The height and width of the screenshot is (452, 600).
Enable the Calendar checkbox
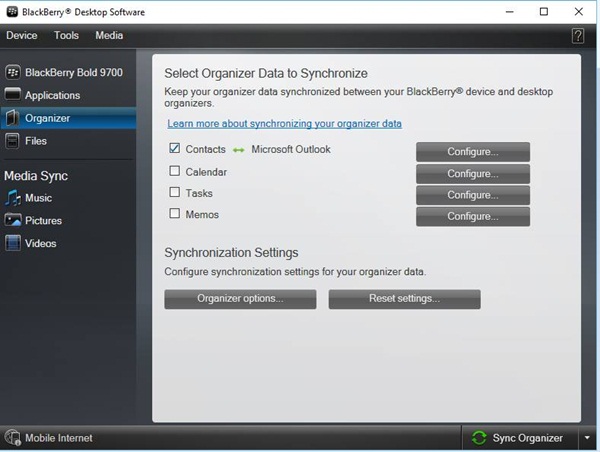pos(174,171)
